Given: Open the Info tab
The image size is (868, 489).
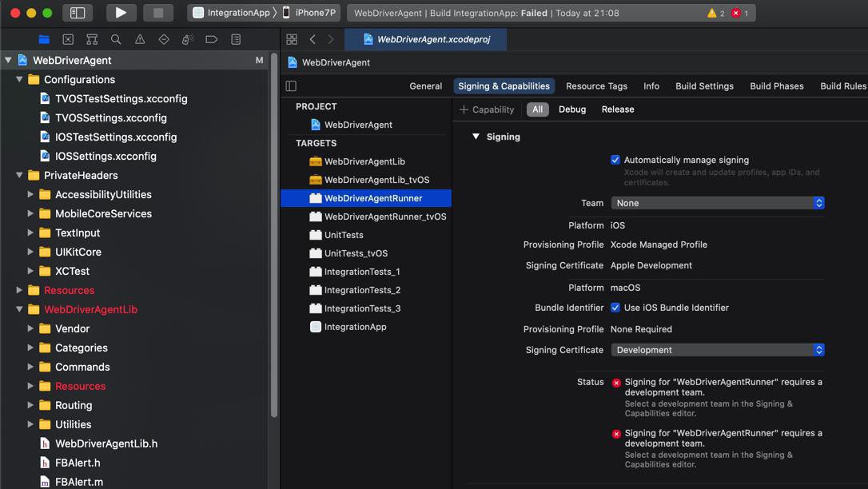Looking at the screenshot, I should 651,85.
